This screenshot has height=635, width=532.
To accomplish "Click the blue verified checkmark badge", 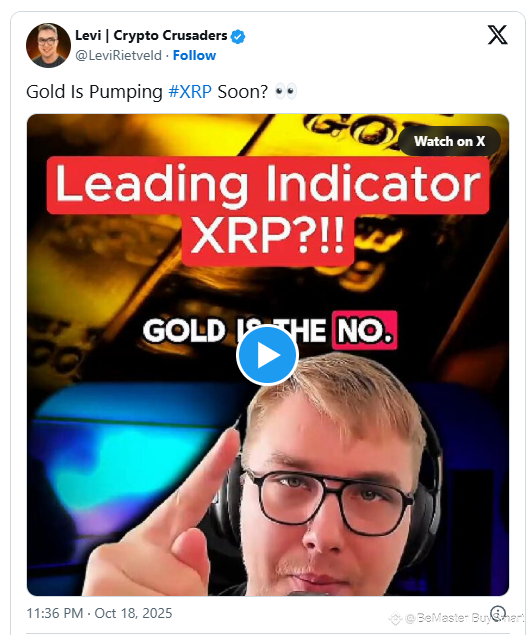I will [x=238, y=37].
